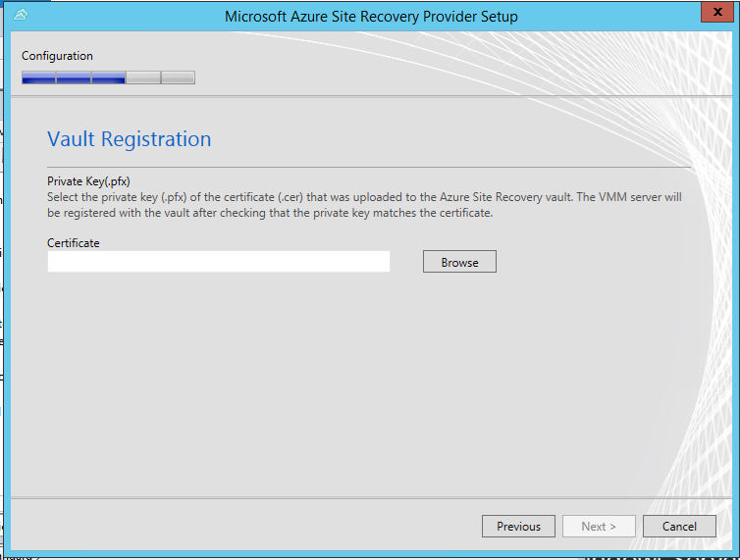Screen dimensions: 740x560
Task: Cancel the provider setup wizard
Action: pyautogui.click(x=679, y=526)
